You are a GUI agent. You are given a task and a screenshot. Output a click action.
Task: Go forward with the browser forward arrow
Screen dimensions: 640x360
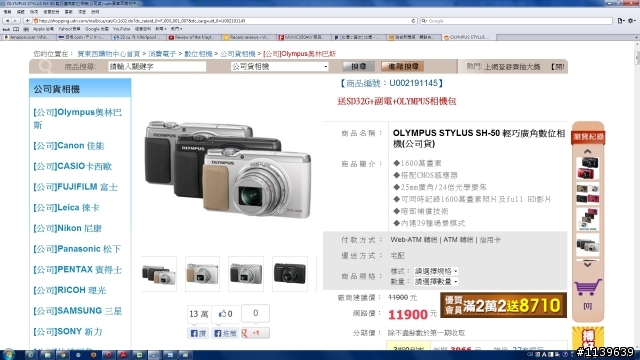(16, 20)
